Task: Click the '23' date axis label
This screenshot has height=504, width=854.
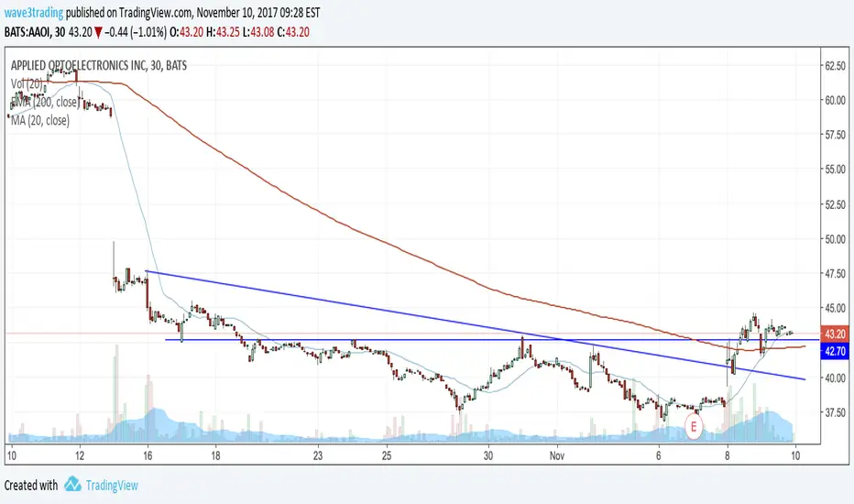Action: (x=318, y=455)
